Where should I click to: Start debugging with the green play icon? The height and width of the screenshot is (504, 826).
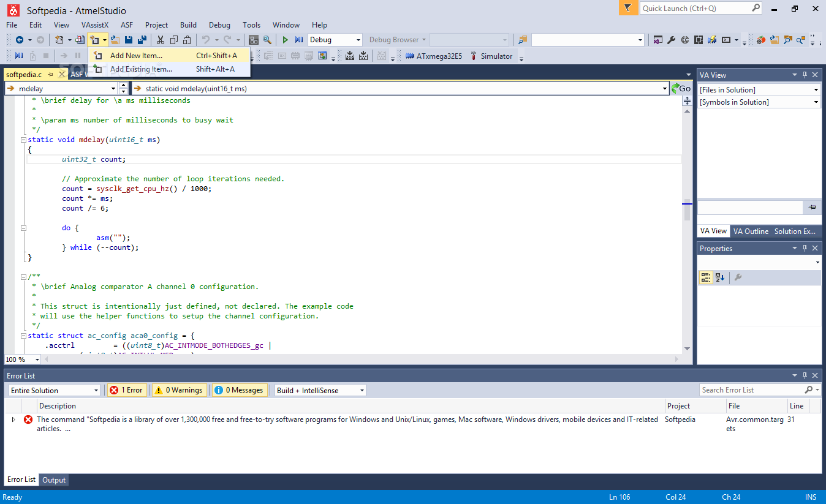click(285, 40)
